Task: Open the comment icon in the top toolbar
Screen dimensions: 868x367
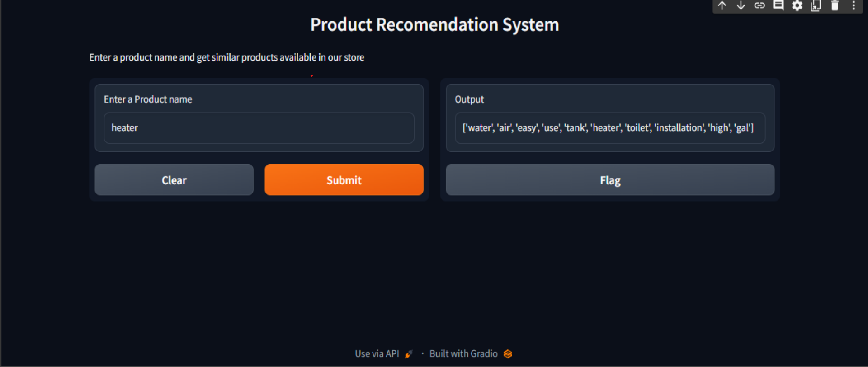Action: click(x=778, y=6)
